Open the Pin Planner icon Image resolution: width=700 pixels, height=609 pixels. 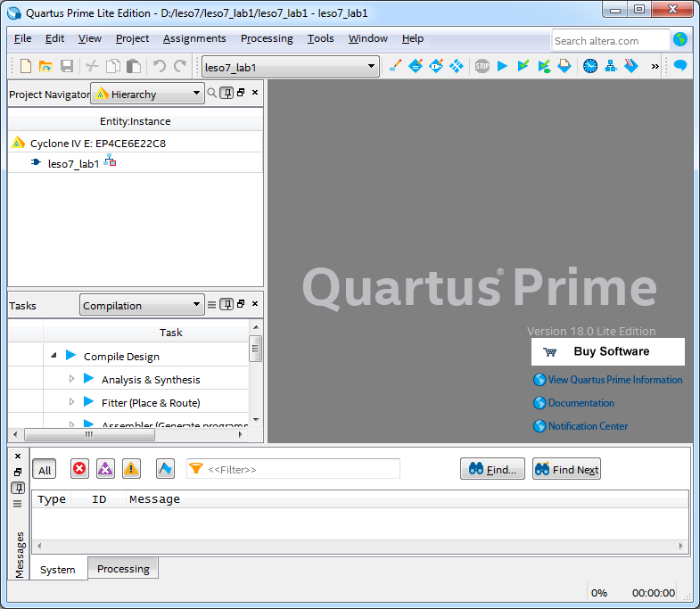(x=436, y=67)
